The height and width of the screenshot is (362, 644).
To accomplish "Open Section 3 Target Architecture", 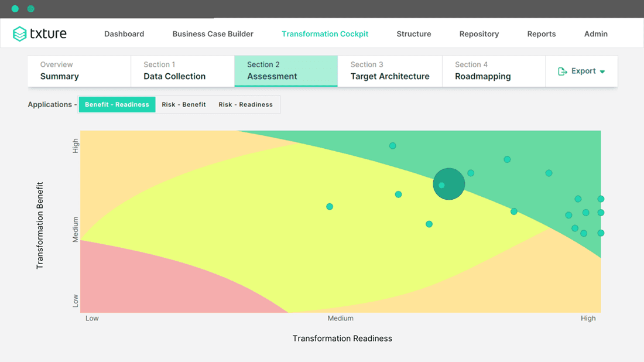I will [389, 70].
